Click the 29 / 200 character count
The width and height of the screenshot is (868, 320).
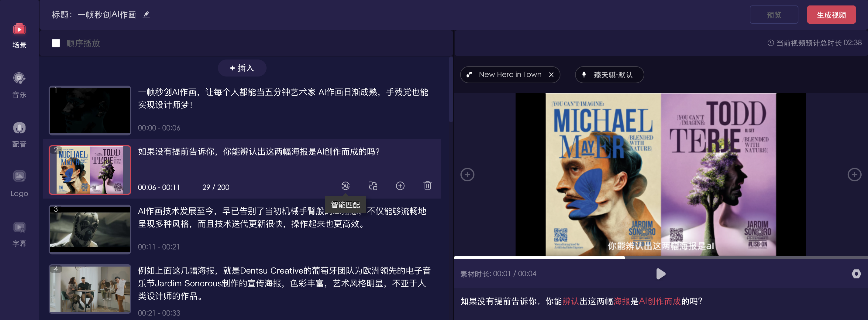click(x=216, y=187)
